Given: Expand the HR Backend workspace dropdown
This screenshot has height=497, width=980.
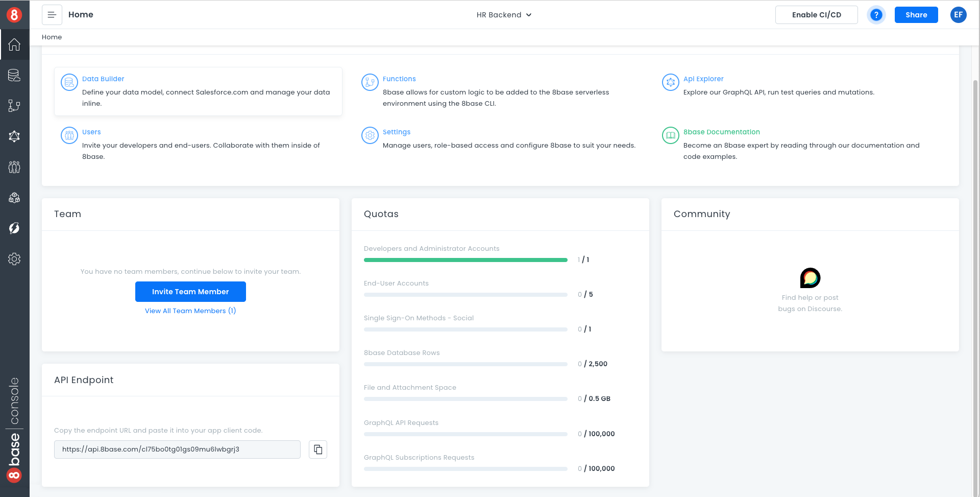Looking at the screenshot, I should tap(504, 15).
